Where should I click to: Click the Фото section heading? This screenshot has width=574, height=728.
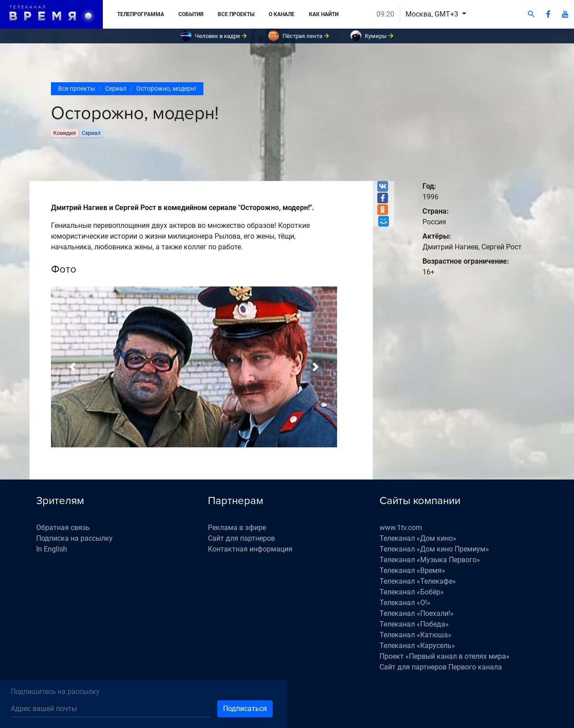click(x=63, y=269)
